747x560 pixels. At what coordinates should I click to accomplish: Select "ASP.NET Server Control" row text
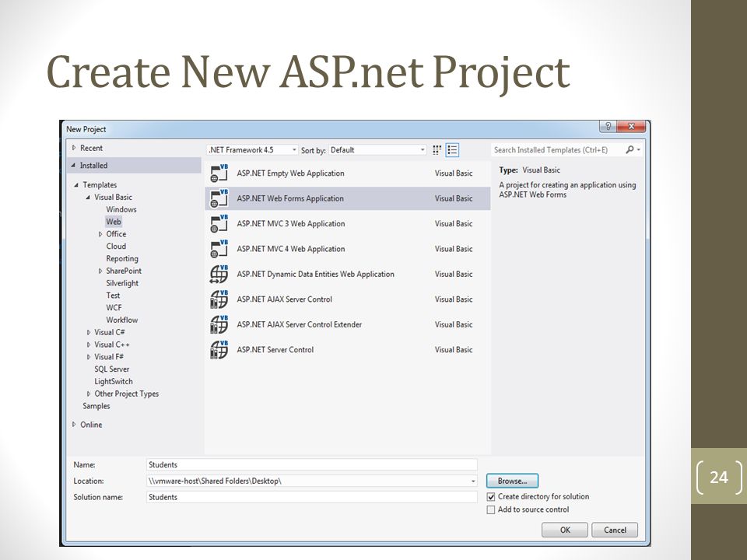(x=275, y=350)
